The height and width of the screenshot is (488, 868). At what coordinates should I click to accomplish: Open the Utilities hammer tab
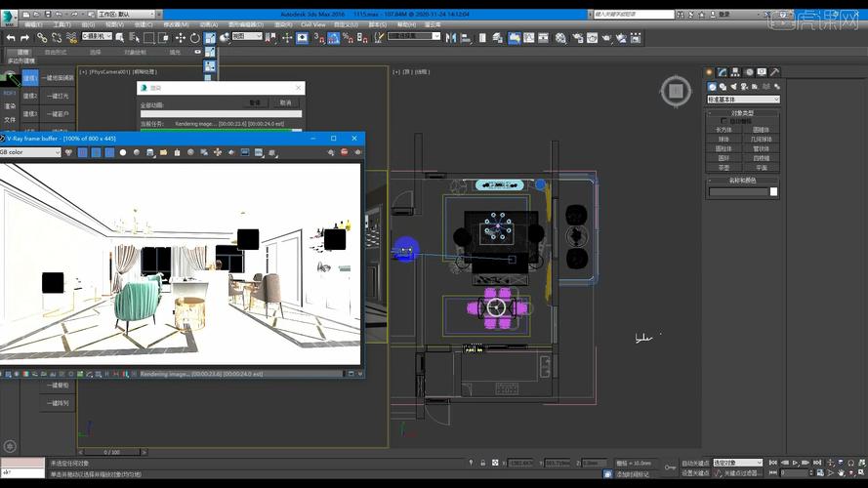tap(773, 72)
